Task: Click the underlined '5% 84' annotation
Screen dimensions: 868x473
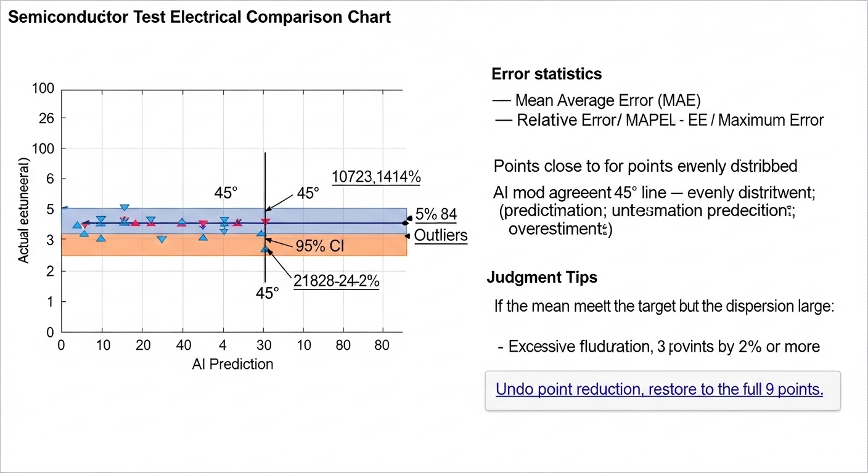Action: click(436, 215)
